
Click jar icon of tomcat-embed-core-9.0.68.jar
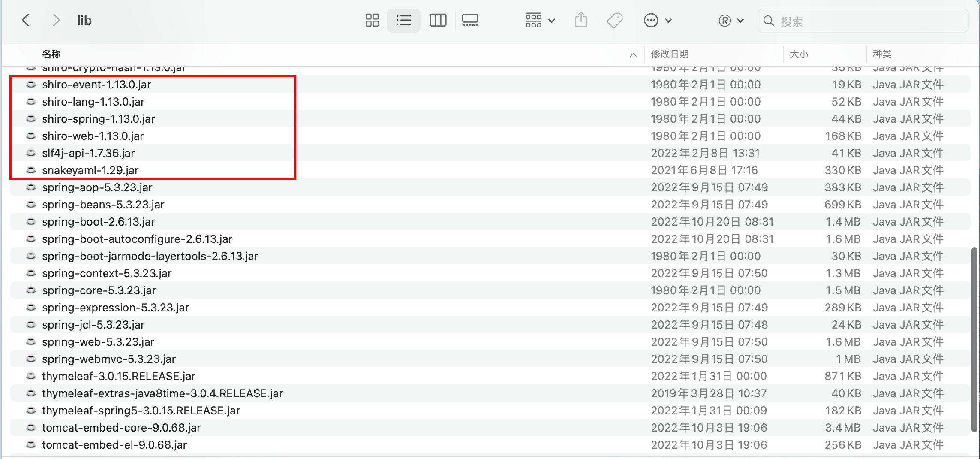pos(31,427)
